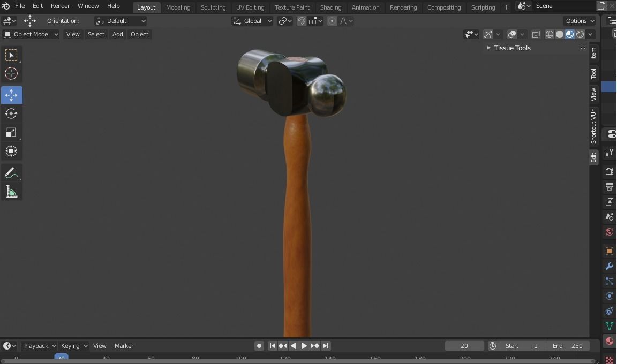Select the Move tool
The width and height of the screenshot is (617, 364).
[11, 95]
